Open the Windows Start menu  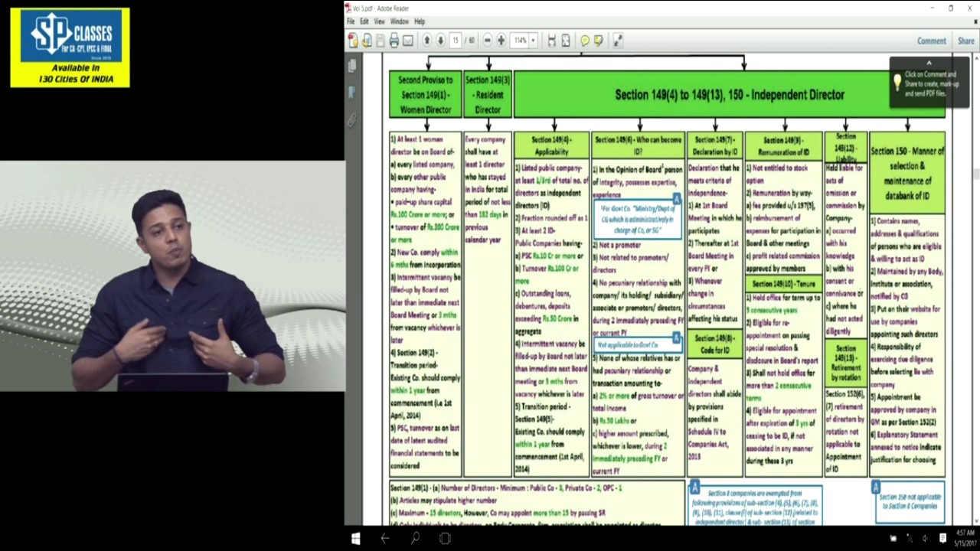tap(356, 539)
